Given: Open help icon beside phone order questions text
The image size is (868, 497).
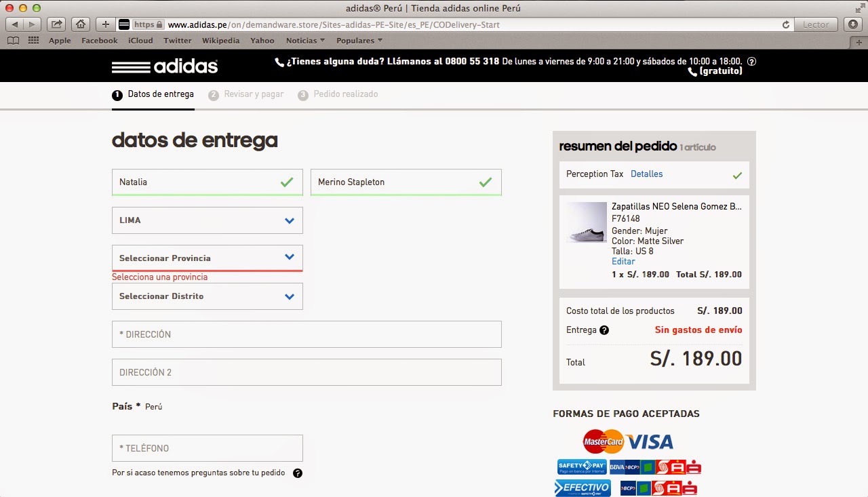Looking at the screenshot, I should click(298, 473).
